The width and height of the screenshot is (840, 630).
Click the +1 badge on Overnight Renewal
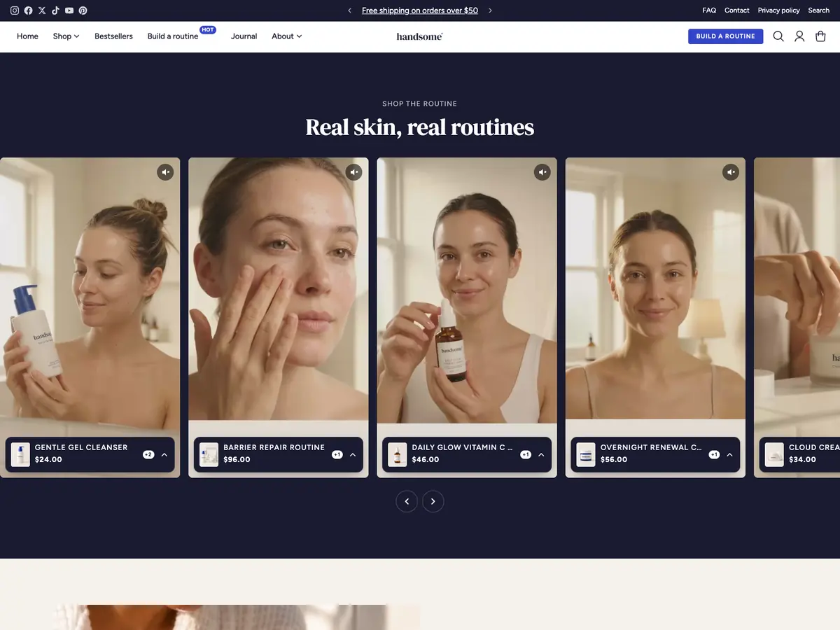714,454
